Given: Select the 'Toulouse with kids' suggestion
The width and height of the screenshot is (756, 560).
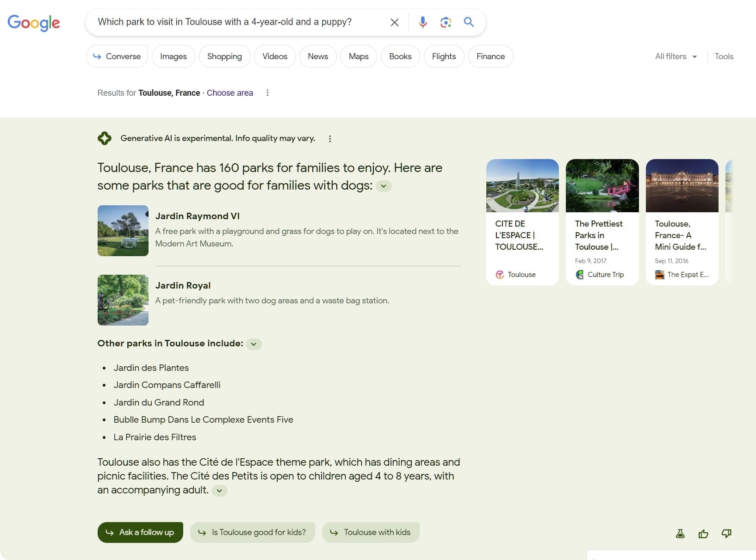Looking at the screenshot, I should tap(371, 532).
